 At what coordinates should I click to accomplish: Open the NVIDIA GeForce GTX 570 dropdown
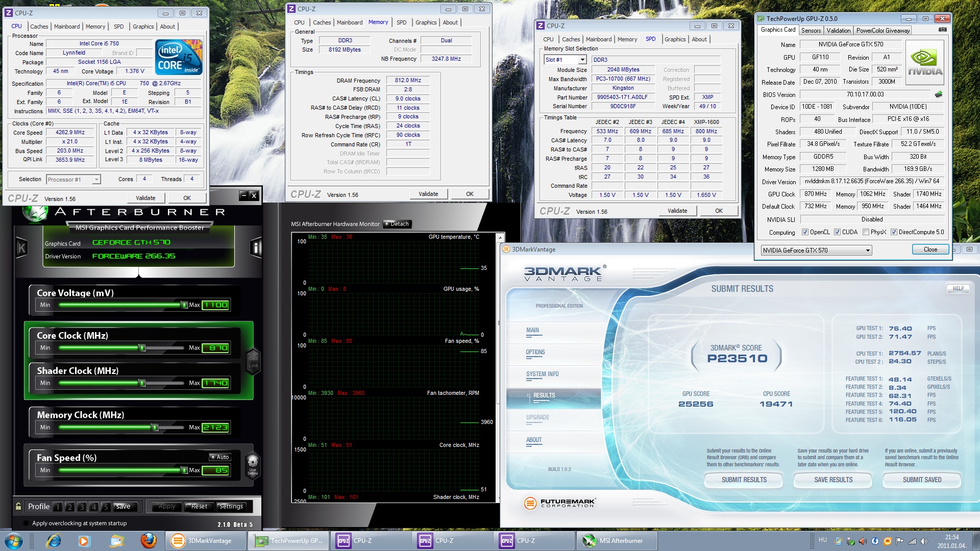tap(867, 251)
